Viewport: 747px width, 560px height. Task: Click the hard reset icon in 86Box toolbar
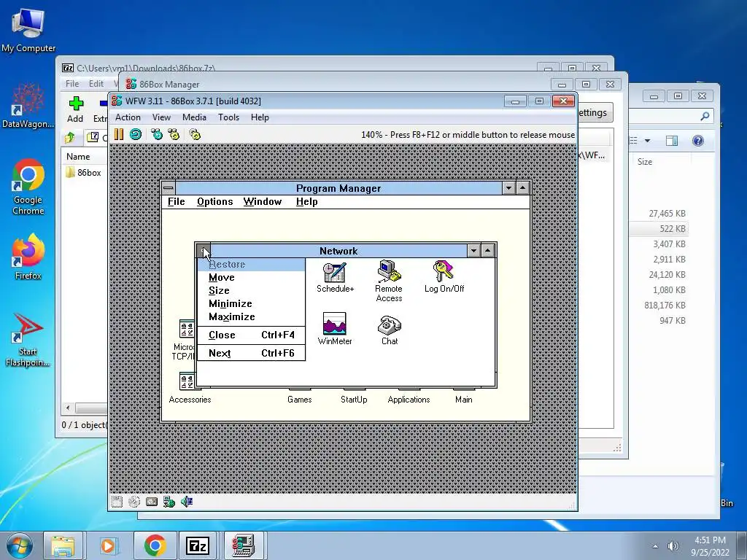(136, 135)
